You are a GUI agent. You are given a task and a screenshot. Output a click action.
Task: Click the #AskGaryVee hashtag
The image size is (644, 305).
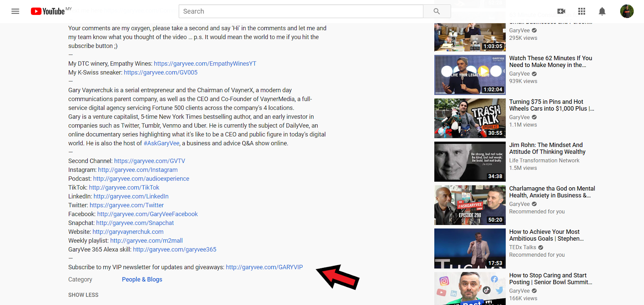(161, 143)
